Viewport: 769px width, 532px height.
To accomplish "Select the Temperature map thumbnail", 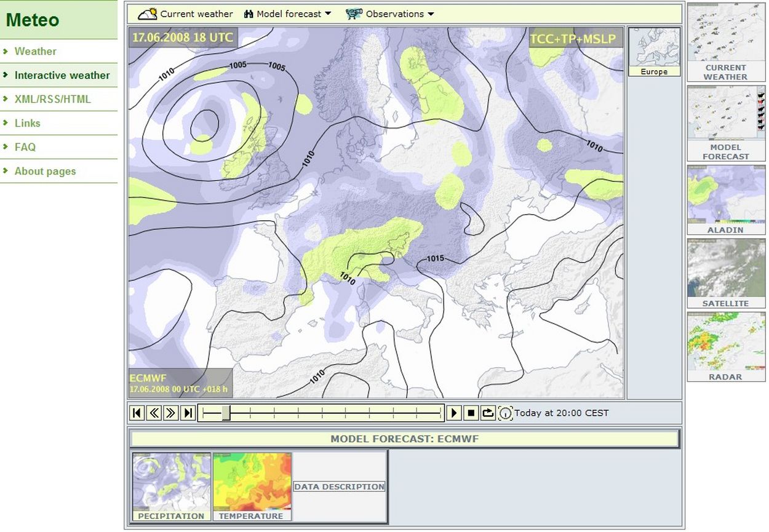I will pos(252,487).
